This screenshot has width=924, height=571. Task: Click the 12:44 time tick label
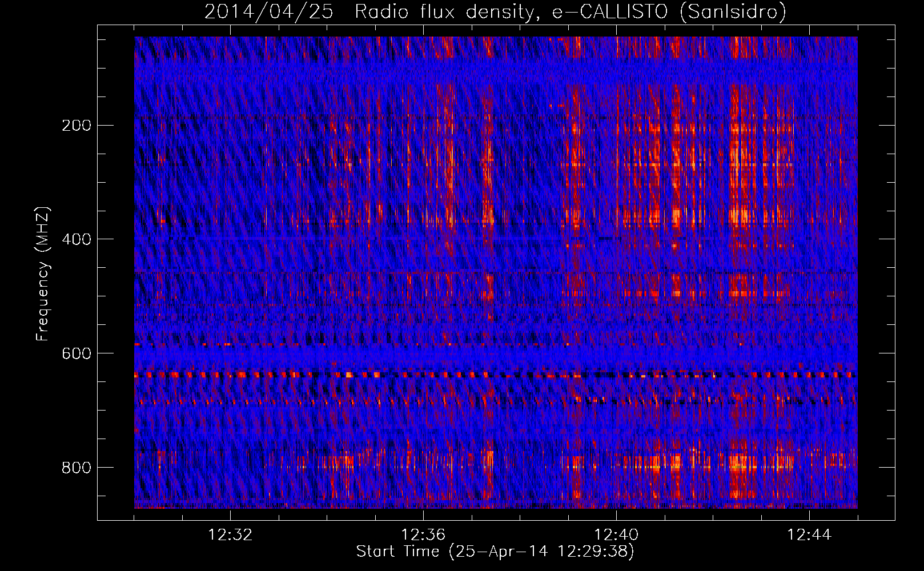click(809, 535)
